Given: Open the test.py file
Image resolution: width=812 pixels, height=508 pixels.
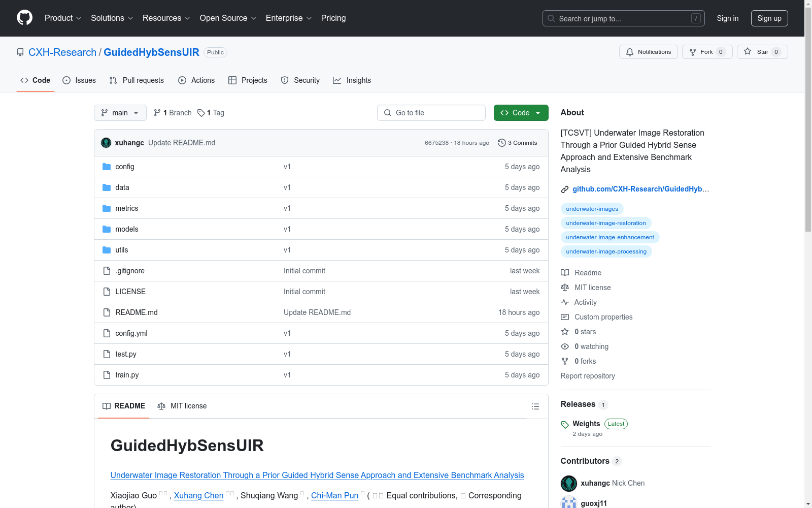Looking at the screenshot, I should point(126,354).
